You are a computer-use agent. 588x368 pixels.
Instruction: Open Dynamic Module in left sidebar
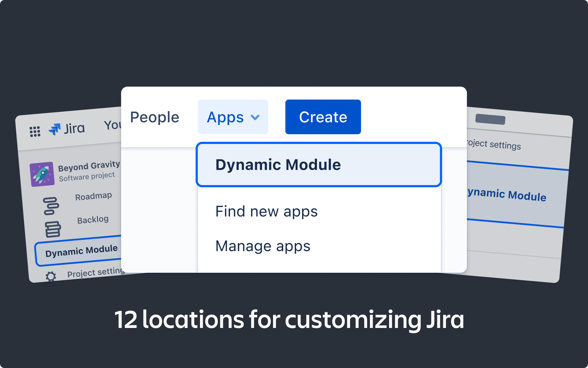pyautogui.click(x=79, y=251)
